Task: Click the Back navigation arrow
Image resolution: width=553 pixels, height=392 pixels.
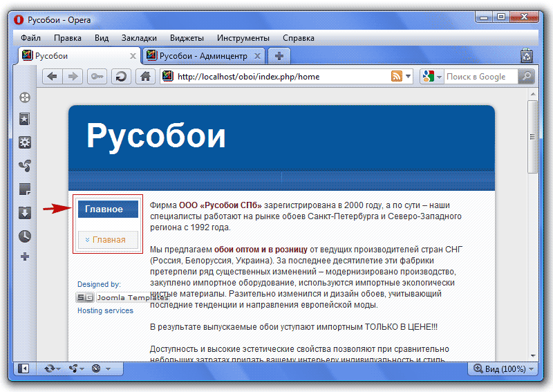Action: 52,77
